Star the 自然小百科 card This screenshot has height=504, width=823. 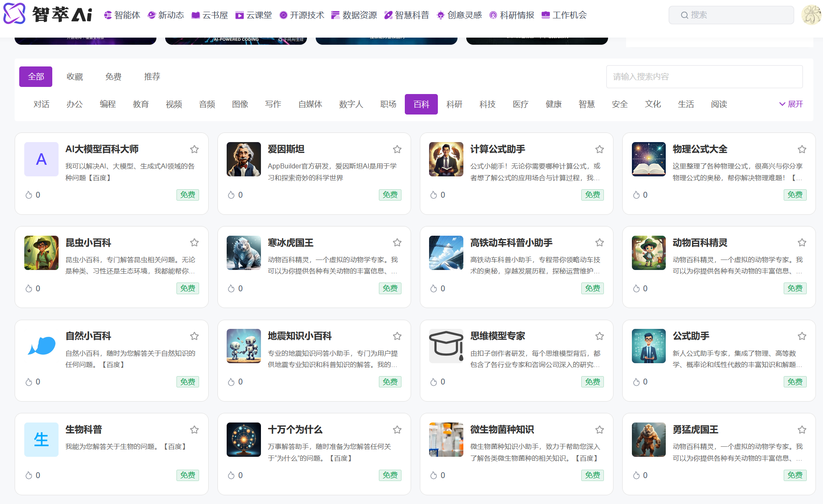click(194, 336)
